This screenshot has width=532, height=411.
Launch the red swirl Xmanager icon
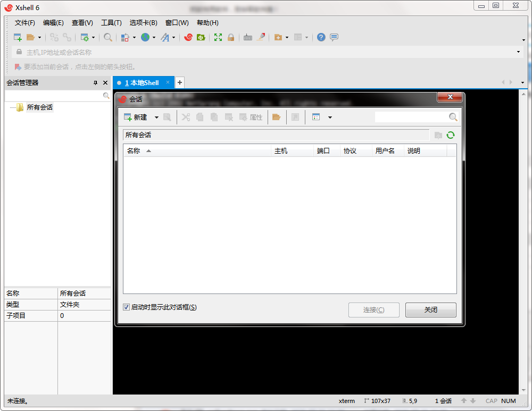188,37
